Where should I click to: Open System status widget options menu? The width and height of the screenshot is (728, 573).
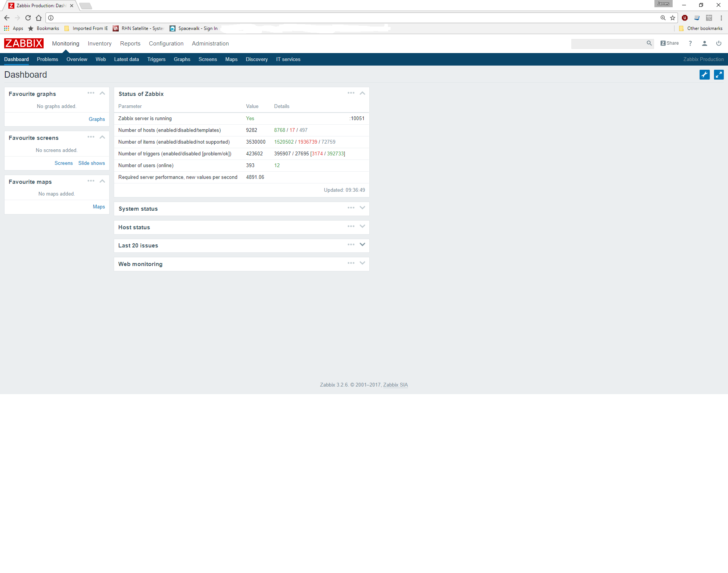pyautogui.click(x=351, y=208)
